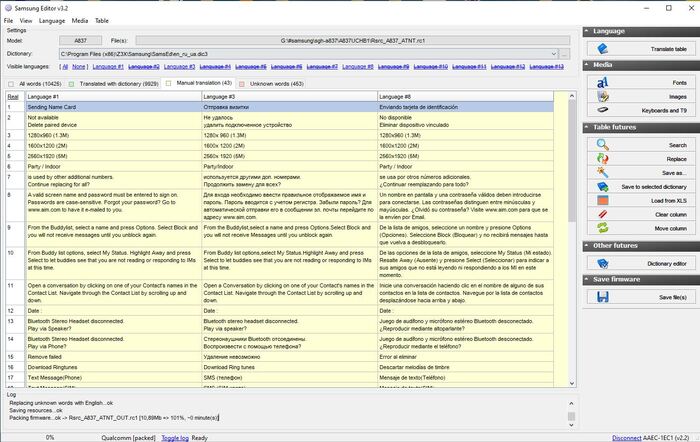This screenshot has width=700, height=442.
Task: Click the table scrollbar down arrow
Action: (572, 384)
